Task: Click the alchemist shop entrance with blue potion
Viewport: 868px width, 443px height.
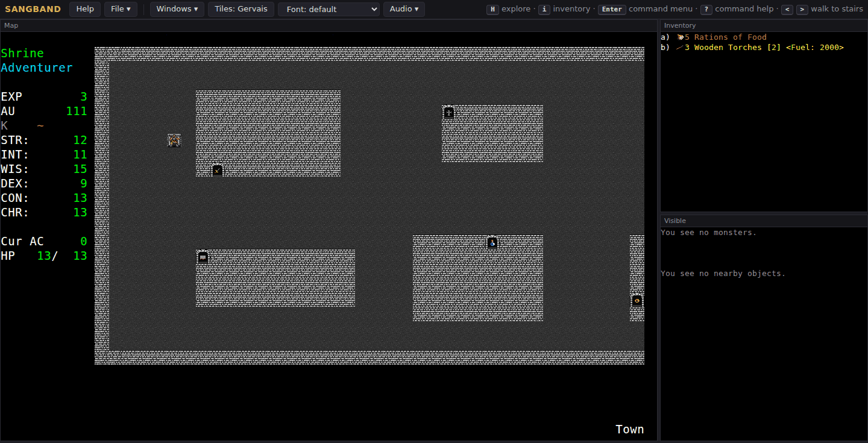Action: click(492, 242)
